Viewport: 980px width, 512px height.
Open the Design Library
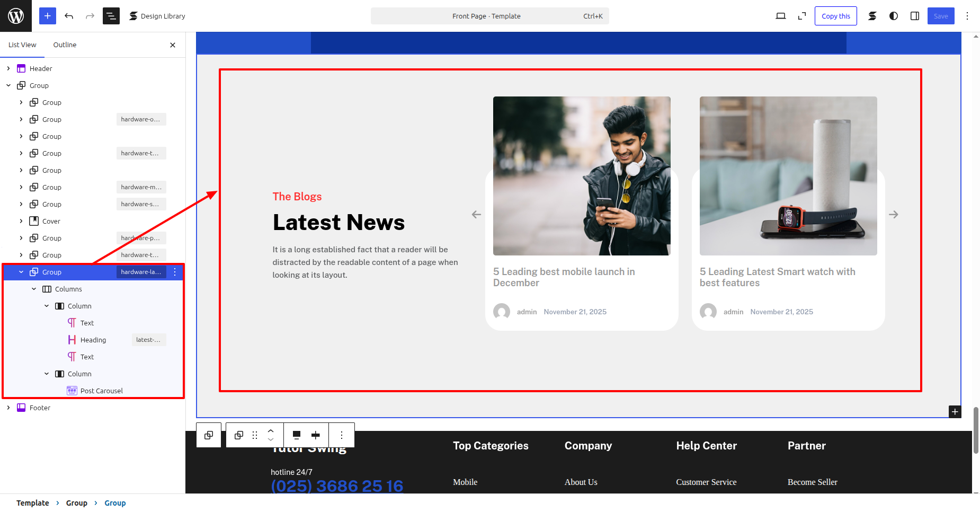157,16
